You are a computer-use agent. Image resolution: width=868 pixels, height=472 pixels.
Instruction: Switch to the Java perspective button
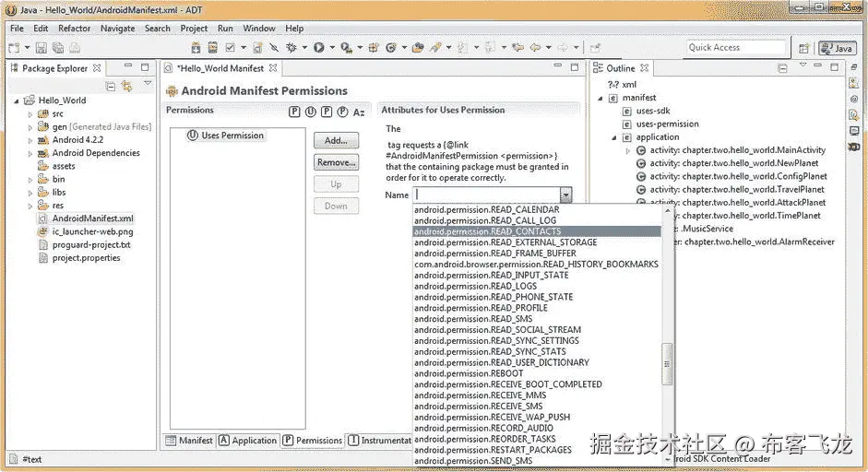837,48
